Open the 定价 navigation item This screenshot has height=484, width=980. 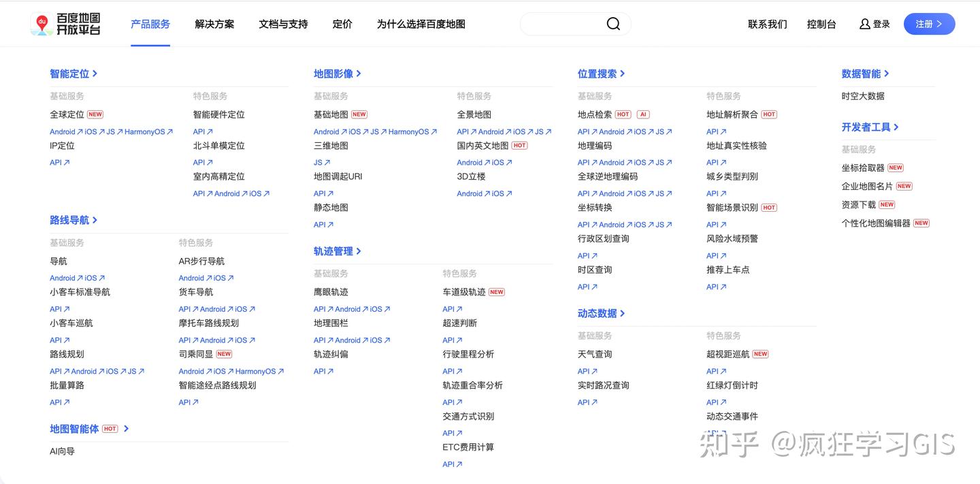coord(342,24)
